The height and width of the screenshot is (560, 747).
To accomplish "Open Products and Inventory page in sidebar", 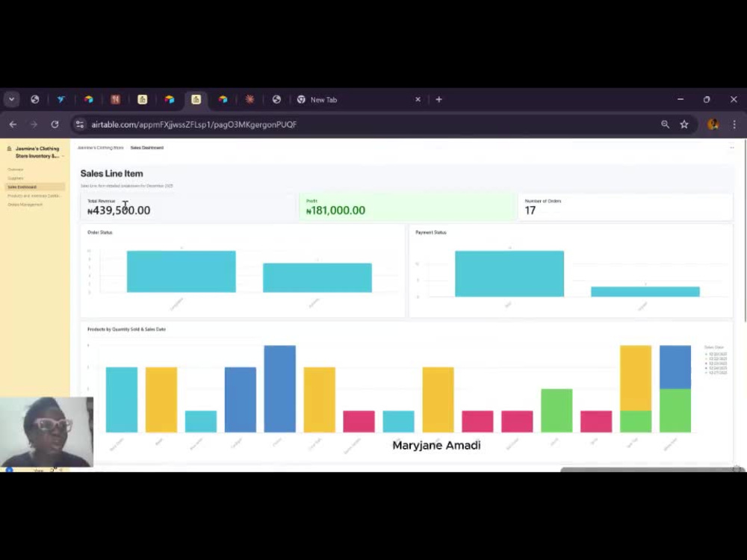I will pyautogui.click(x=34, y=196).
